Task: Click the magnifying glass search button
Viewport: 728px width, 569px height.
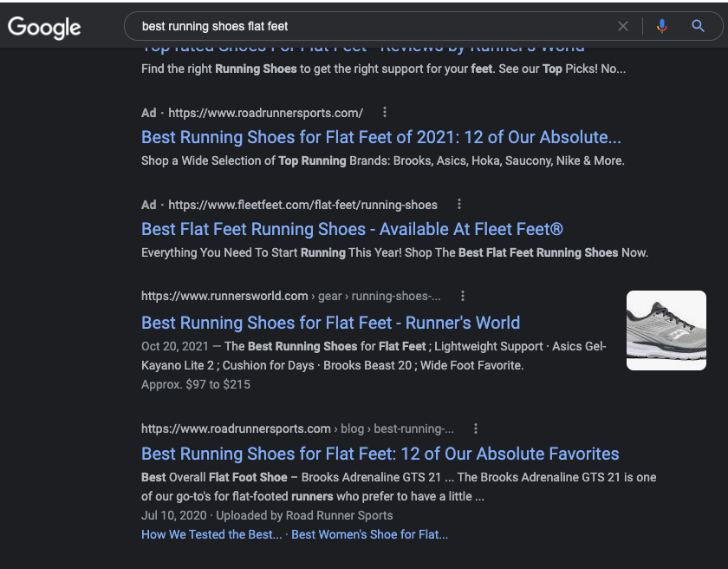Action: click(698, 26)
